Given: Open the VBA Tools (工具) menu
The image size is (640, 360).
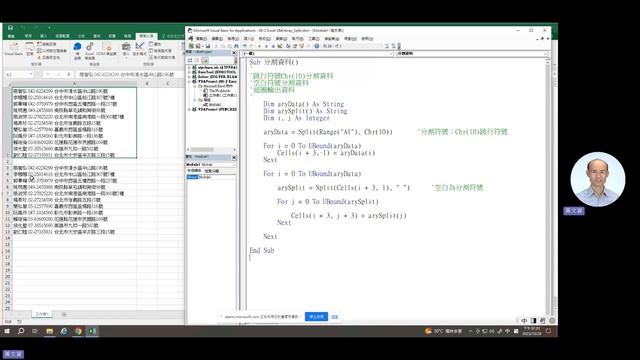Looking at the screenshot, I should click(313, 38).
